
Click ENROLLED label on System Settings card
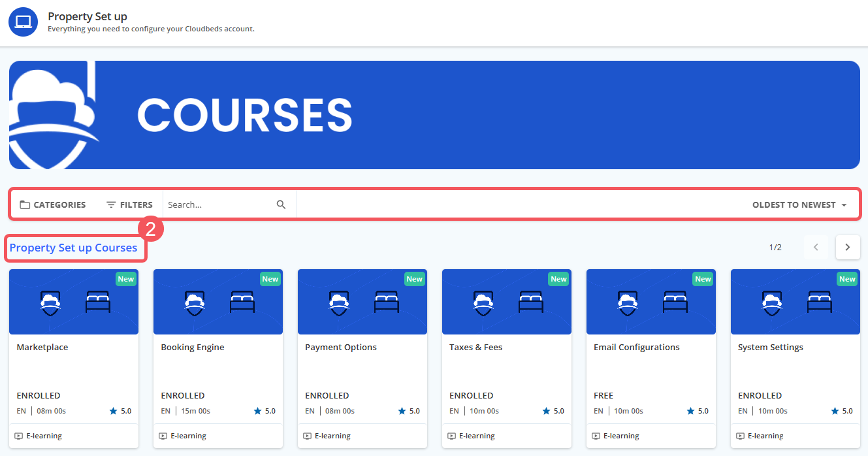760,395
